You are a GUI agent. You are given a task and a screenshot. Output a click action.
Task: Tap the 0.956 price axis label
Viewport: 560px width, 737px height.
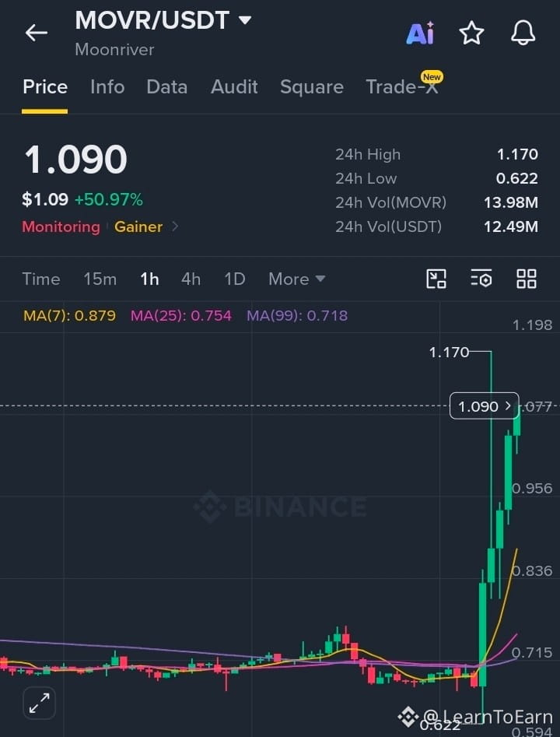click(x=532, y=489)
